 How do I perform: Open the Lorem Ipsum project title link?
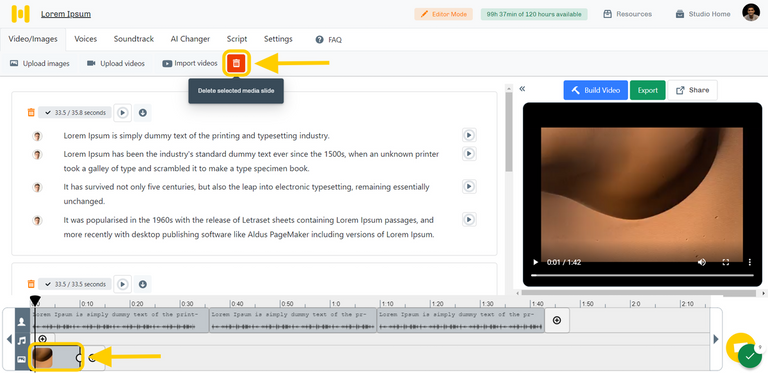(x=66, y=14)
